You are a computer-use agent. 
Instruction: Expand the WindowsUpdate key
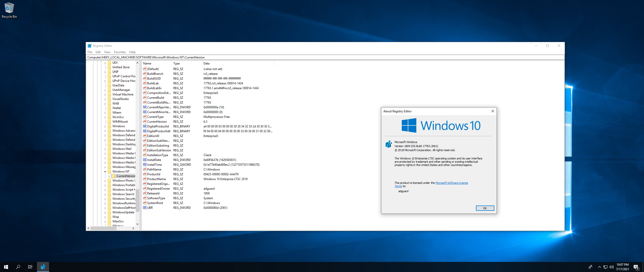coord(105,212)
